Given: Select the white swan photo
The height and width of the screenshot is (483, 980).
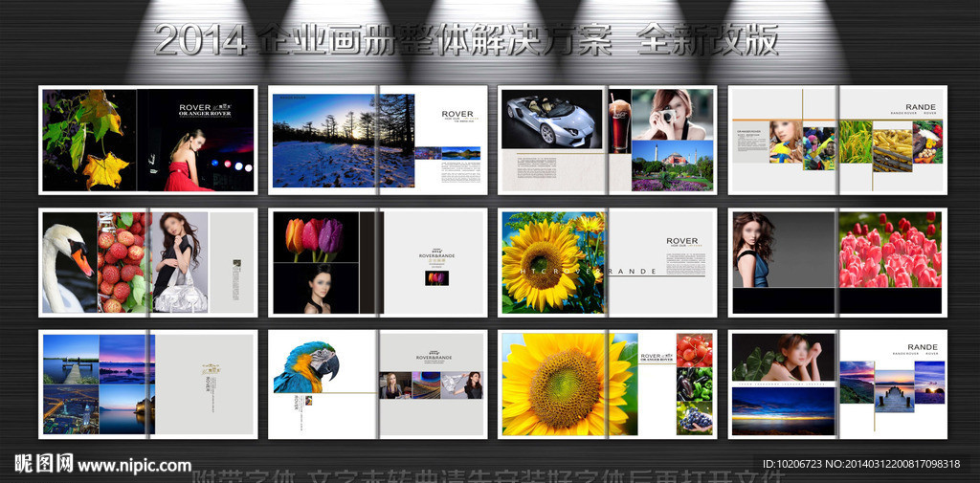Looking at the screenshot, I should point(69,262).
